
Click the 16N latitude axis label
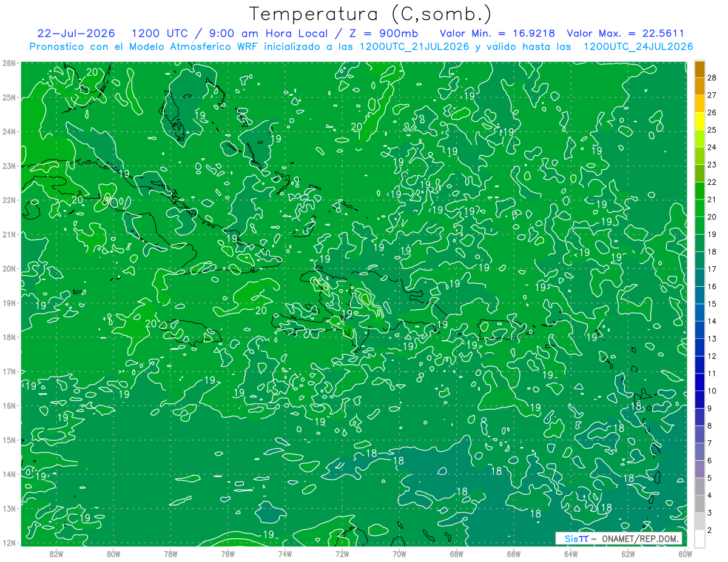coord(8,406)
